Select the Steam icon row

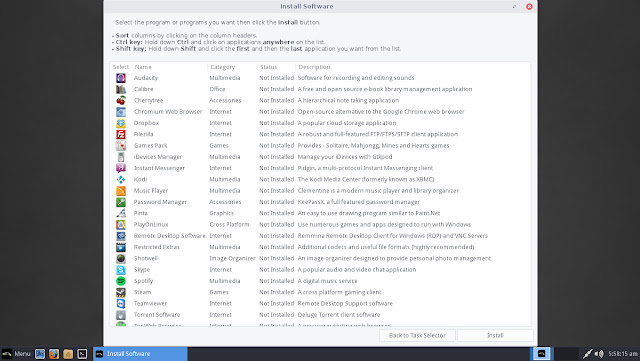click(x=320, y=292)
